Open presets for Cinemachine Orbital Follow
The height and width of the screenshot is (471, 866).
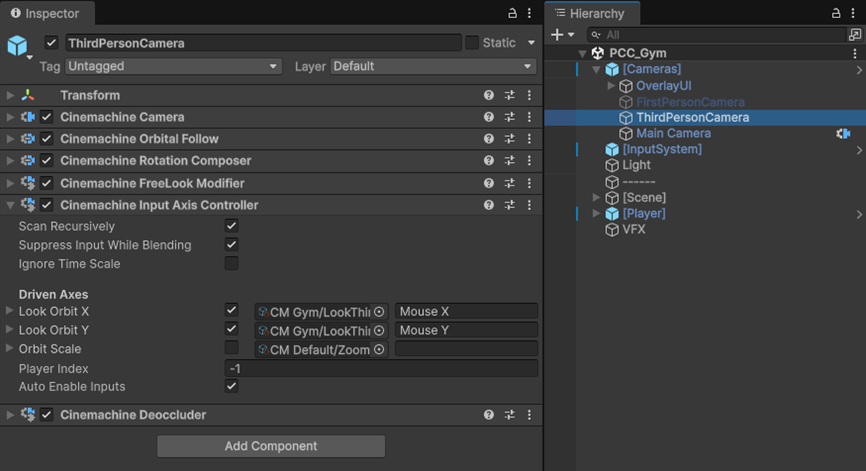[509, 139]
